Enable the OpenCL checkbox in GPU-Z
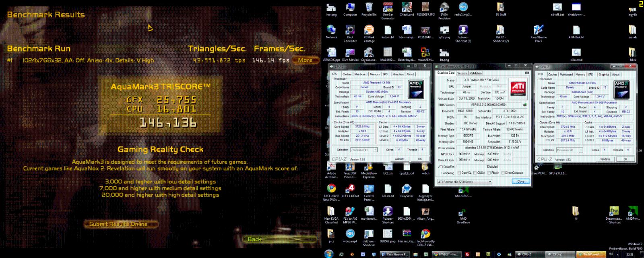This screenshot has height=258, width=644. [459, 173]
